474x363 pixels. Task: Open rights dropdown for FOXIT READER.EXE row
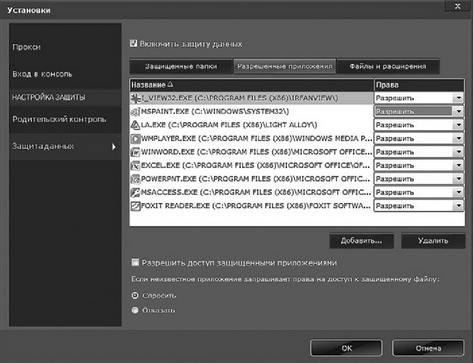coord(459,206)
